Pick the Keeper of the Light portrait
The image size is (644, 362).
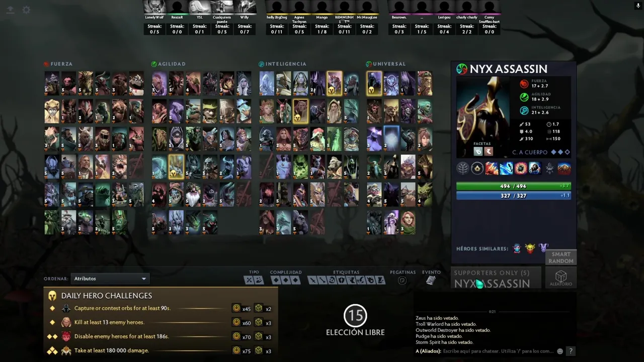point(335,111)
